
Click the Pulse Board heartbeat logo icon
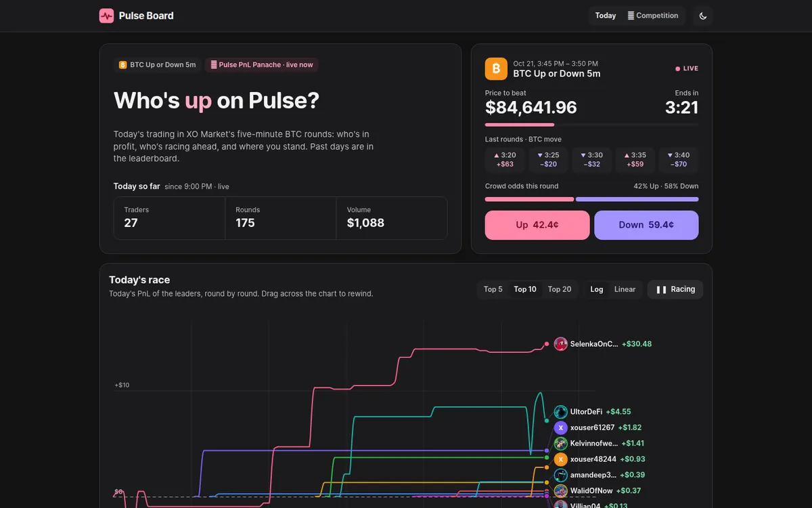click(x=106, y=16)
